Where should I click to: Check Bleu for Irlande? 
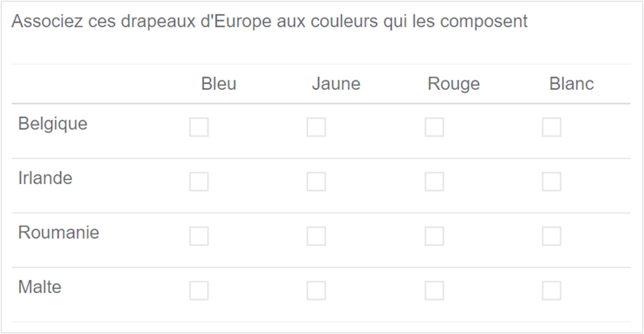tap(199, 182)
